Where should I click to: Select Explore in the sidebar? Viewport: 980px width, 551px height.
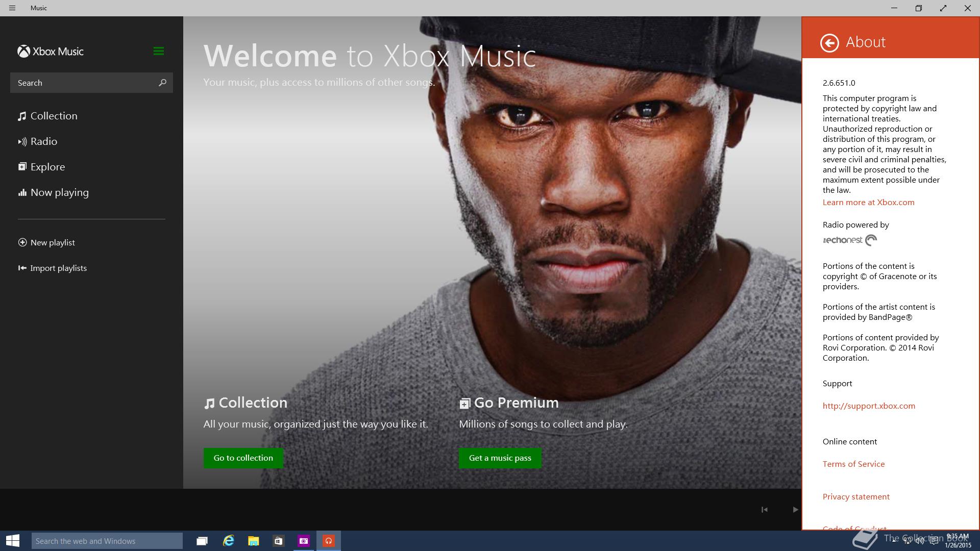(x=42, y=167)
